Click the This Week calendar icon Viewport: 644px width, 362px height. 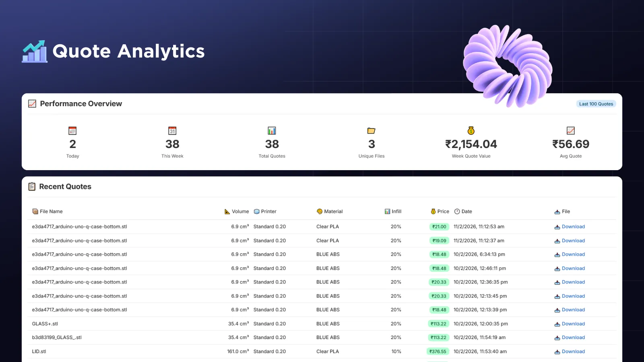point(172,130)
